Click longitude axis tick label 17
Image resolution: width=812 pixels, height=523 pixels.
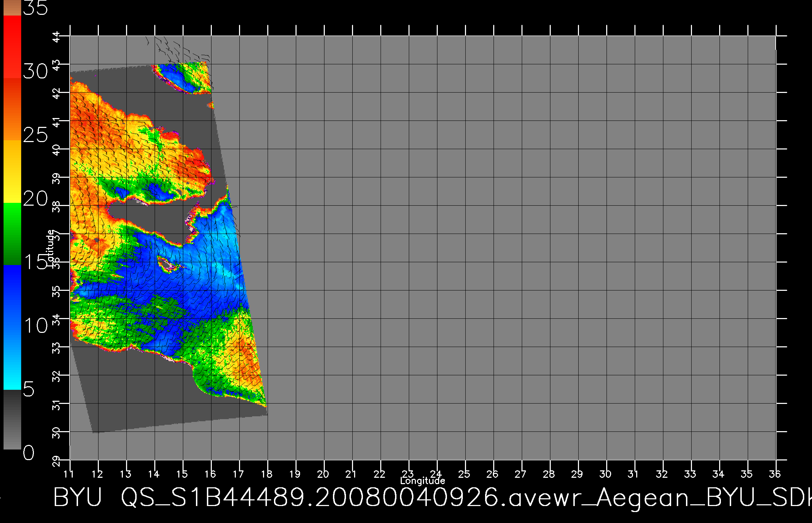coord(238,474)
